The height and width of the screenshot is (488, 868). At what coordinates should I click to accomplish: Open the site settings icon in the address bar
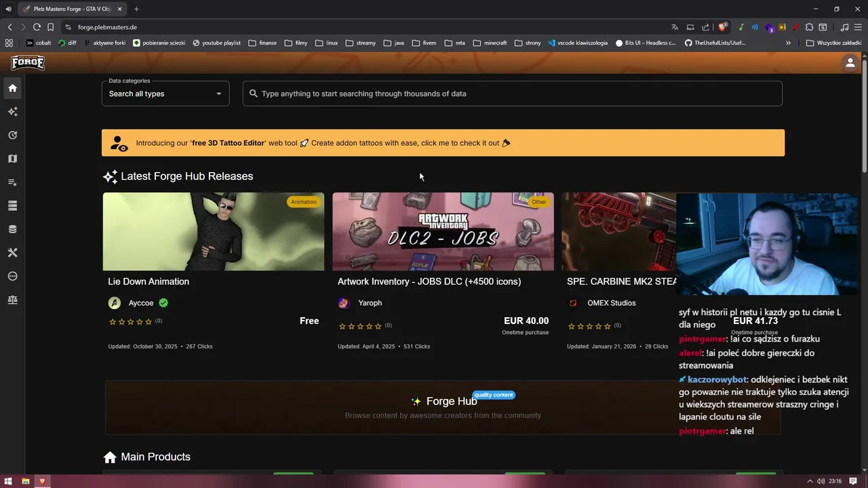(68, 27)
